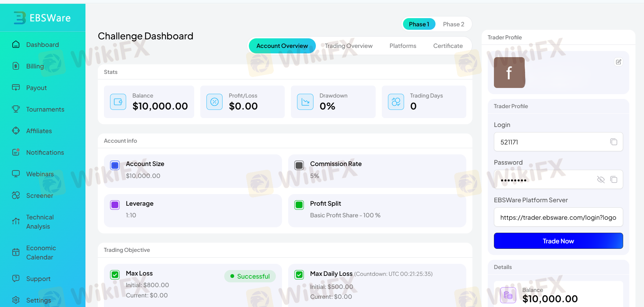Click the Password input field
This screenshot has width=644, height=307.
tap(558, 179)
